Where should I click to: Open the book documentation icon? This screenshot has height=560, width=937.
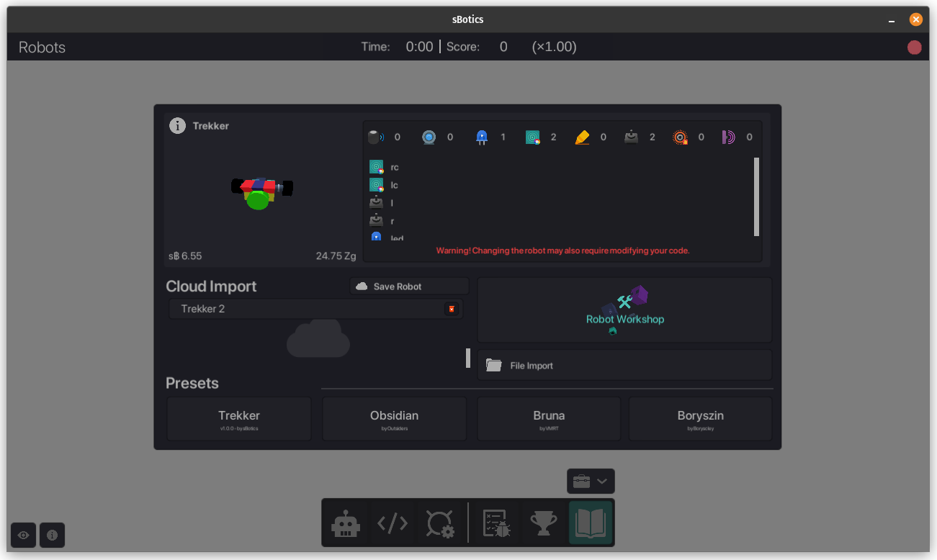(x=591, y=523)
